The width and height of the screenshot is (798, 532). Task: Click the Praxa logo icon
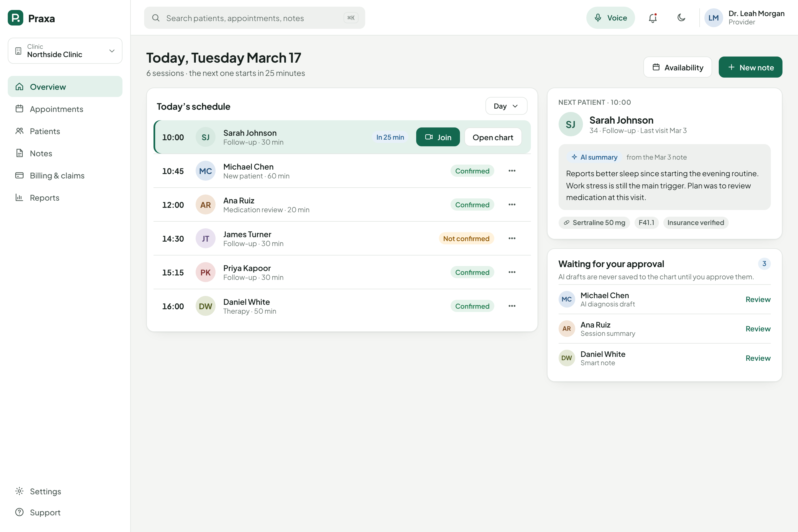coord(15,18)
